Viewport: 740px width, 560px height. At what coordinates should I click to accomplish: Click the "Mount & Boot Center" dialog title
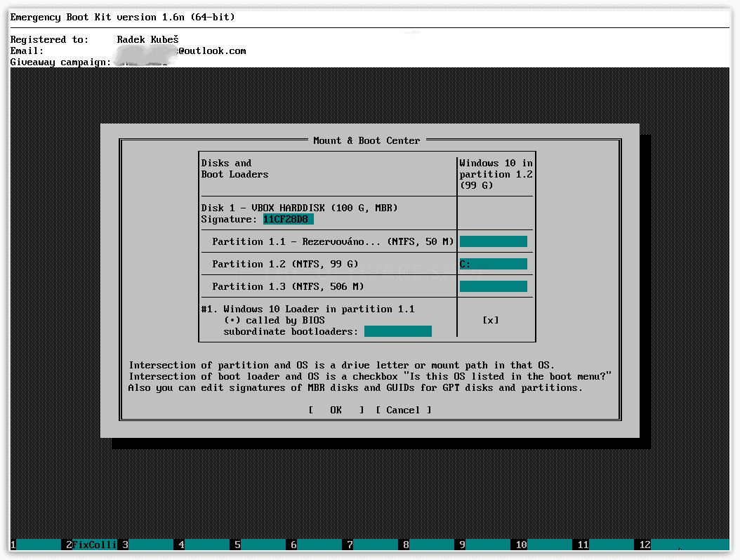(366, 140)
